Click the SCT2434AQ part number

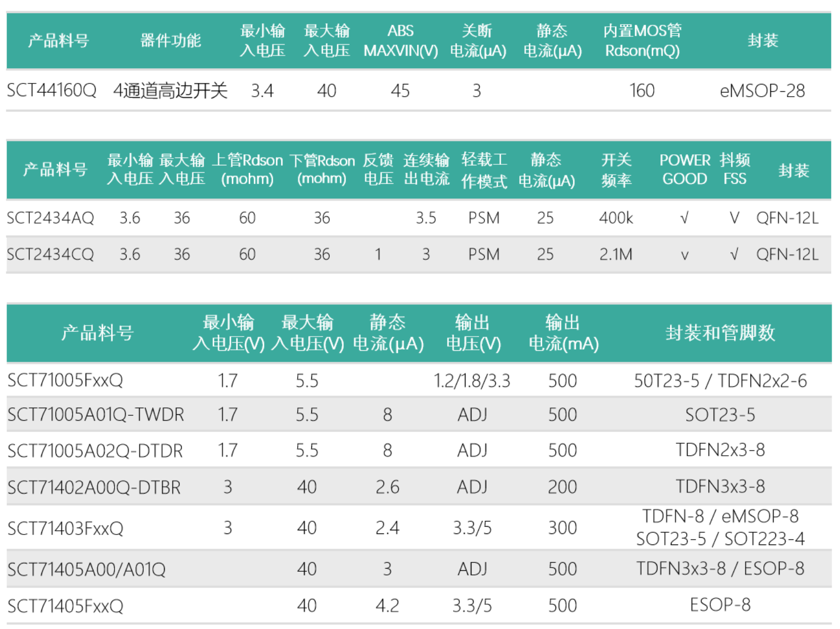click(50, 217)
